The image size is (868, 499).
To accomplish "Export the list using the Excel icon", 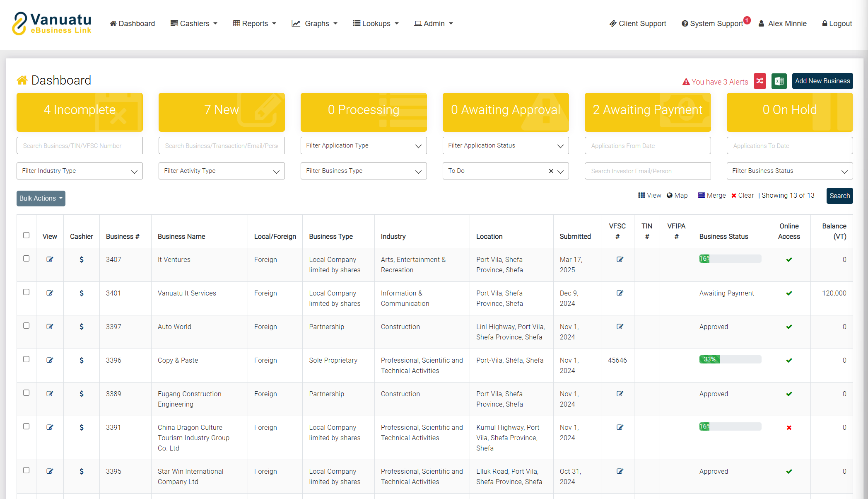I will point(779,81).
